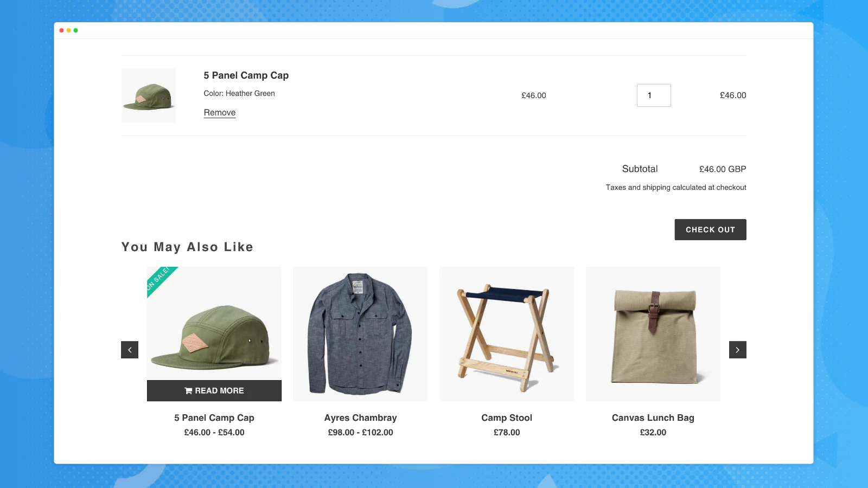This screenshot has height=488, width=868.
Task: Click the quantity input field
Action: (654, 95)
